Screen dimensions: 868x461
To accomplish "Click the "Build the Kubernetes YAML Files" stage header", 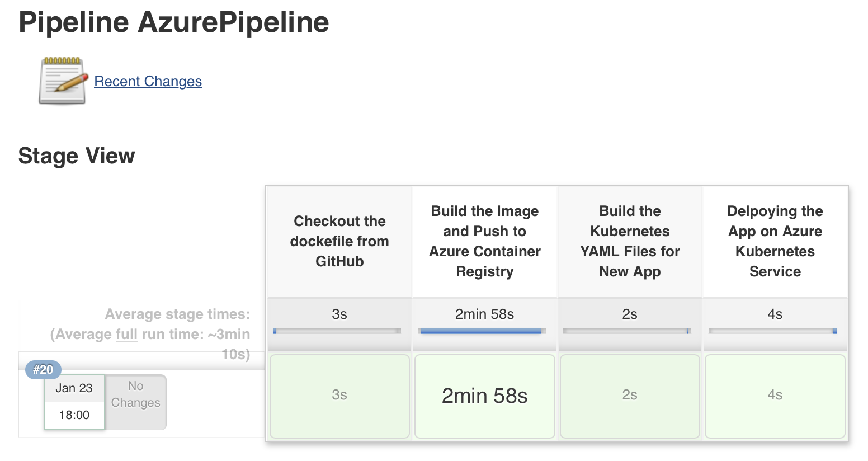I will [629, 241].
